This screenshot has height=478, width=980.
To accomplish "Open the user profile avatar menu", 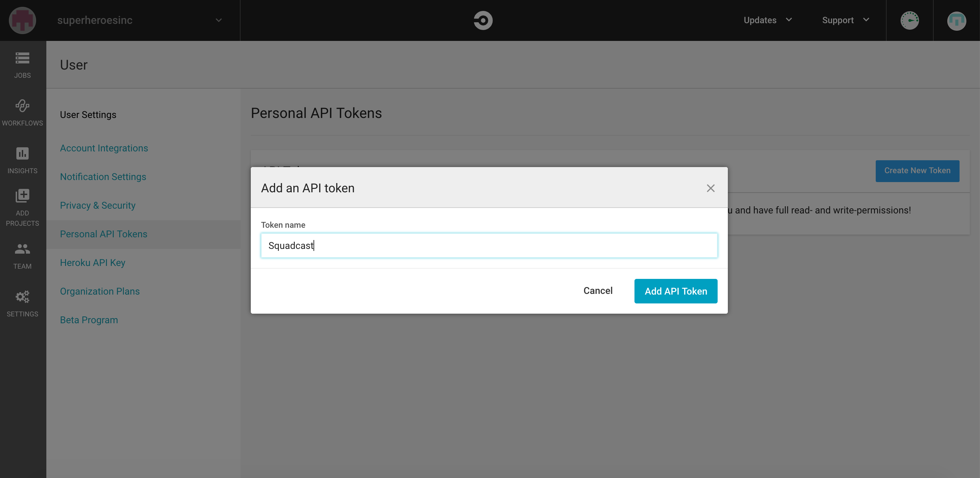I will click(956, 20).
